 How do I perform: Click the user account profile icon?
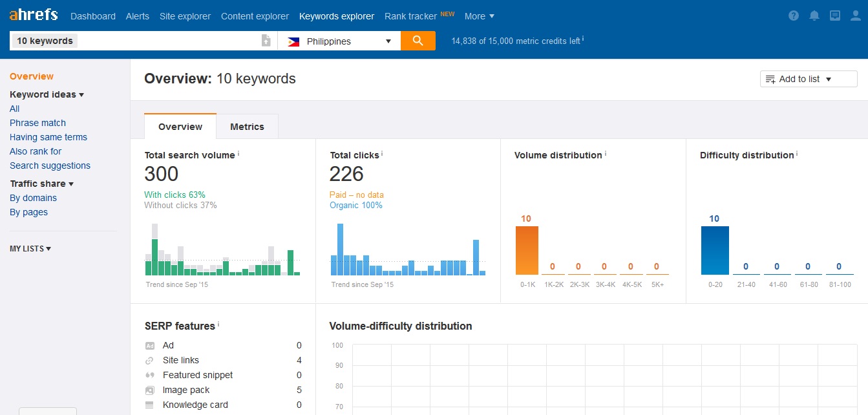855,16
